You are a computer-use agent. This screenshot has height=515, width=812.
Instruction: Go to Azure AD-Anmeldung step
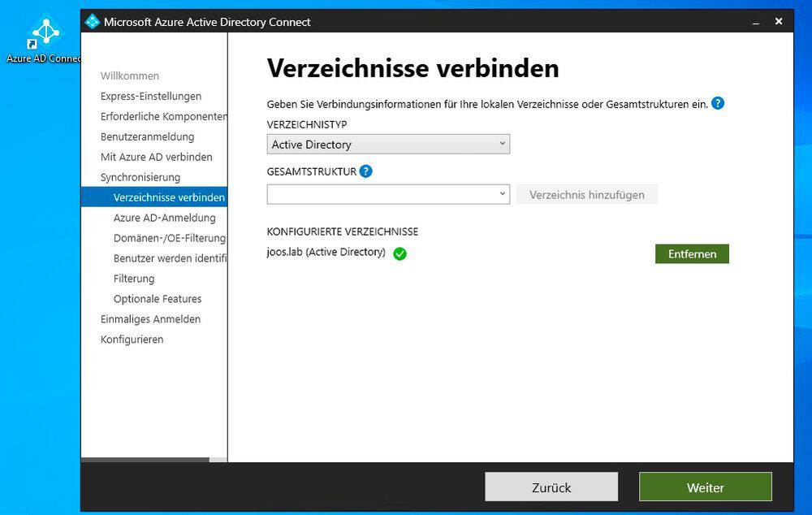[165, 218]
